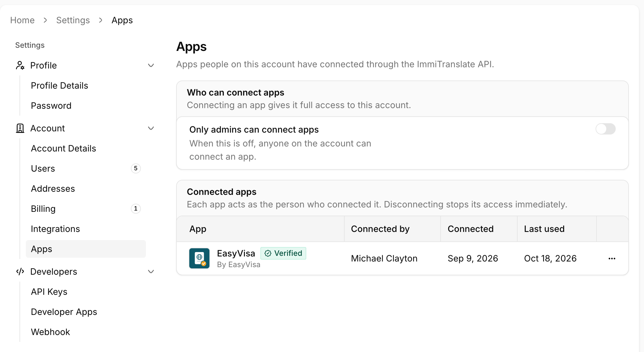Open Profile Details in sidebar
Screen dimensions: 644x352
coord(86,85)
